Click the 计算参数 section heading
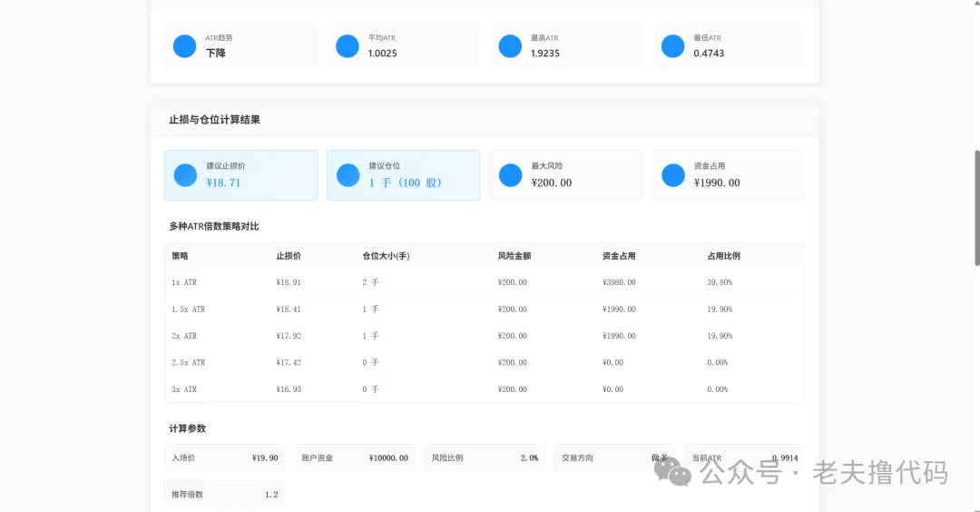 [188, 428]
